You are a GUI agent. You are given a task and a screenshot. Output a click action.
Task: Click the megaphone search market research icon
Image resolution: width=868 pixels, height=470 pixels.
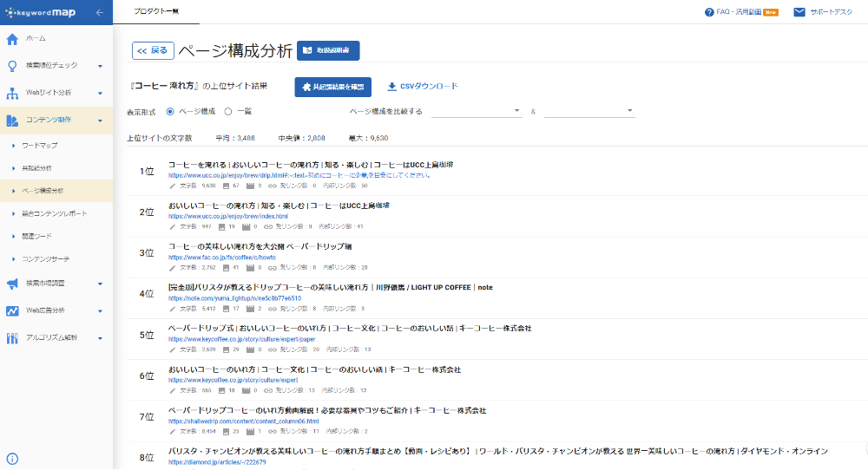[12, 284]
